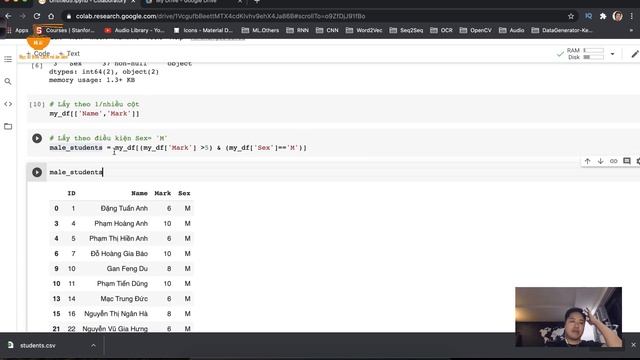The height and width of the screenshot is (360, 640).
Task: Open the Icons Material Design bookmark
Action: [203, 30]
